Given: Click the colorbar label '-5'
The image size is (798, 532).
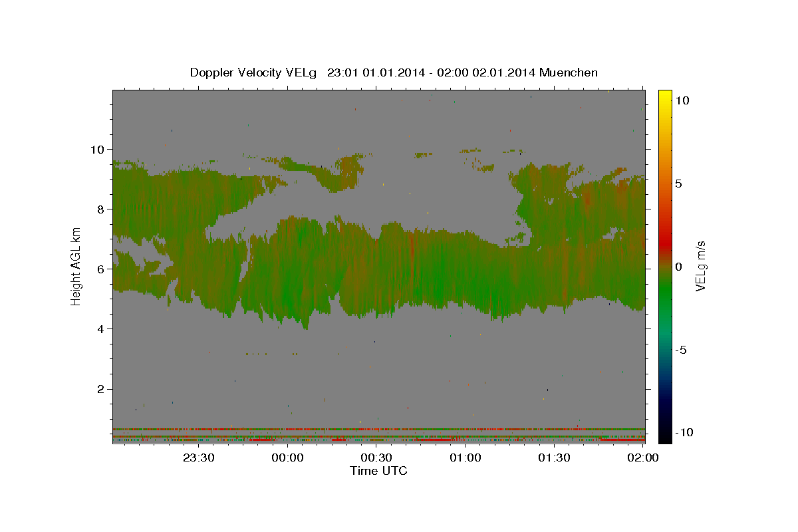Looking at the screenshot, I should coord(681,349).
